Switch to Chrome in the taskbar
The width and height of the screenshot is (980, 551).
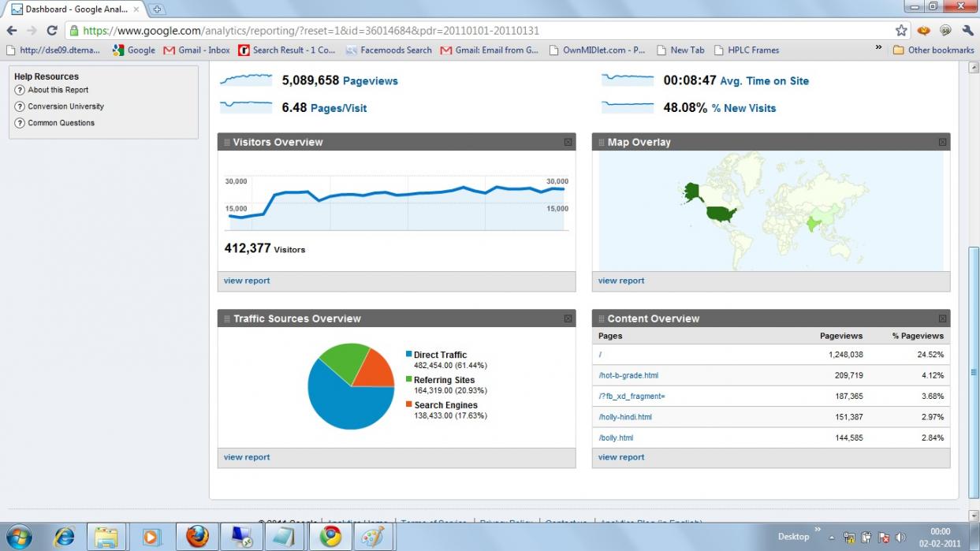(330, 537)
